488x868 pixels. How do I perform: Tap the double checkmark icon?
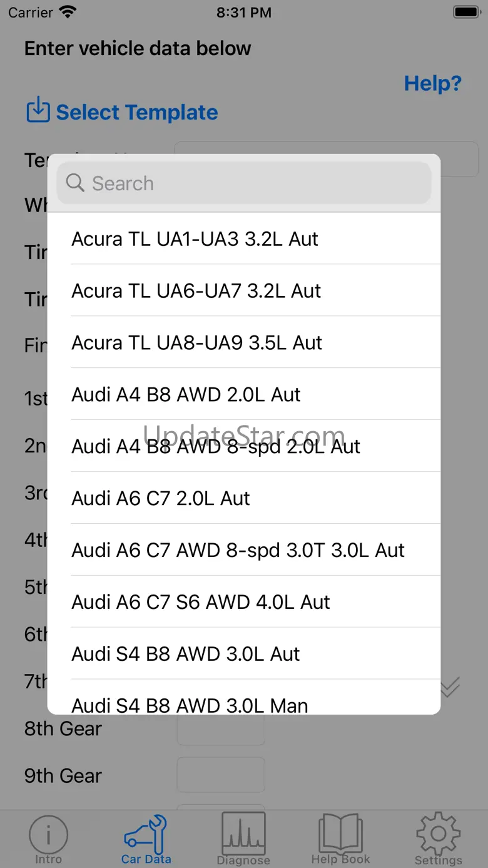click(x=450, y=687)
